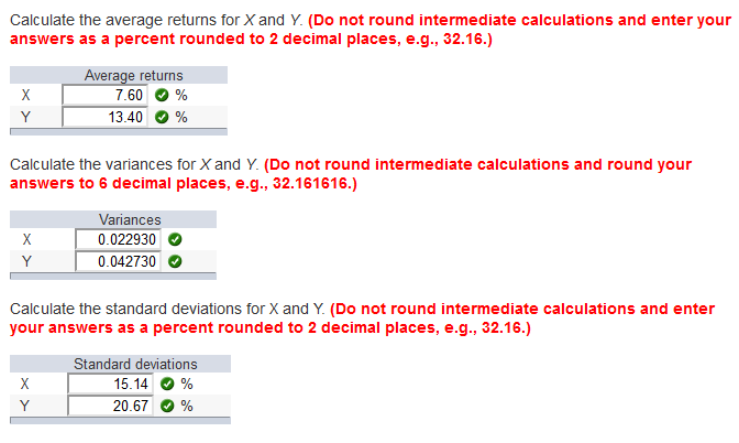Image resolution: width=739 pixels, height=443 pixels.
Task: Click the Average returns table header
Action: [x=134, y=75]
